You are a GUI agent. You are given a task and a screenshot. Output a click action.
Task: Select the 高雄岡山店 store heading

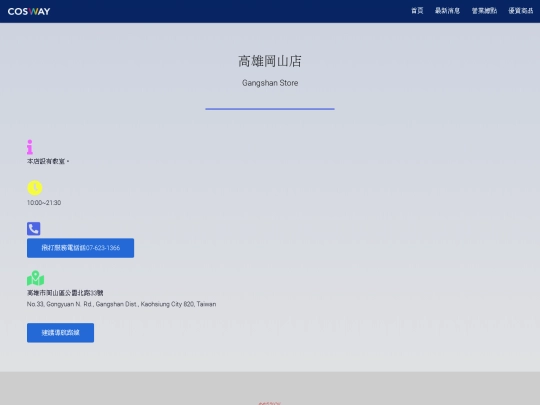pyautogui.click(x=270, y=61)
